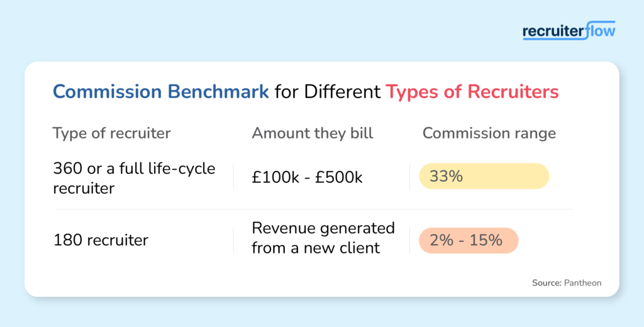Click the horizontal divider between table rows
644x327 pixels.
[314, 209]
